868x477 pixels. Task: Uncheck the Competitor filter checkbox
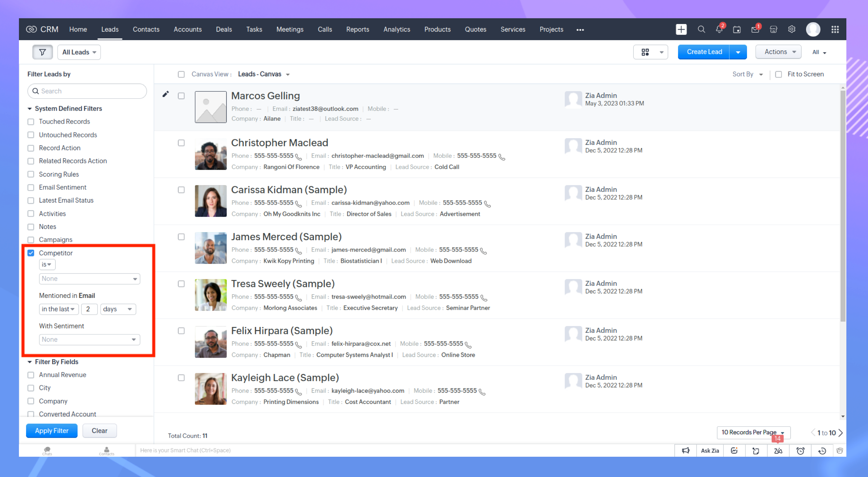pyautogui.click(x=31, y=253)
